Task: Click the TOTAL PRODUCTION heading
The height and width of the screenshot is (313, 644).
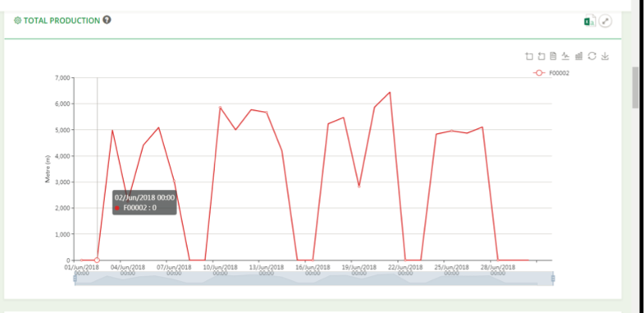Action: 62,21
